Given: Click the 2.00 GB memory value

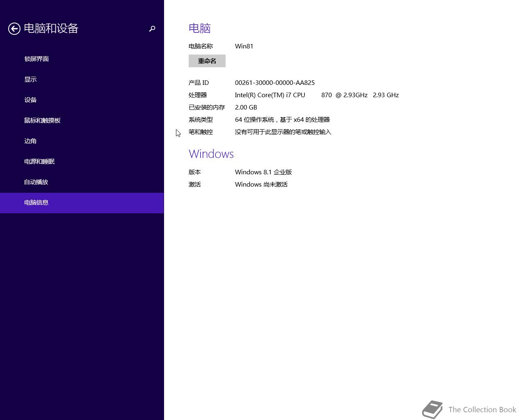Looking at the screenshot, I should pyautogui.click(x=246, y=107).
